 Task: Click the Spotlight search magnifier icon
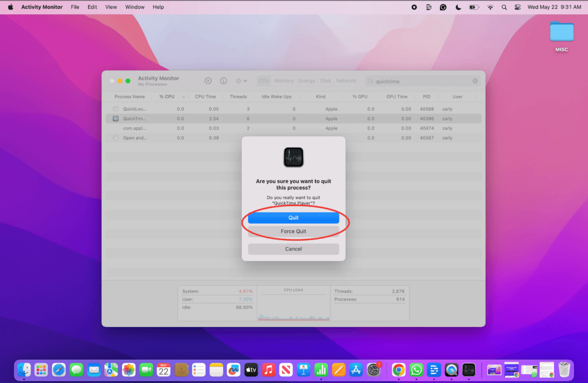coord(504,7)
